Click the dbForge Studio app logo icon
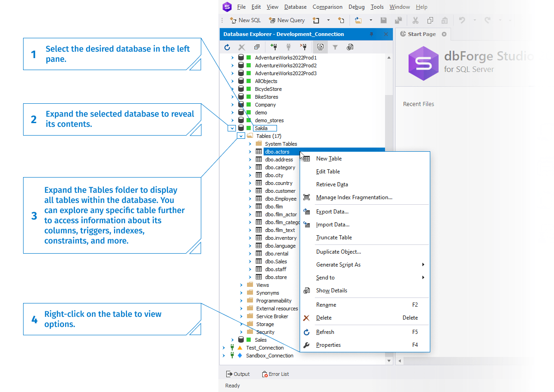Viewport: 554px width, 392px height. (x=227, y=7)
